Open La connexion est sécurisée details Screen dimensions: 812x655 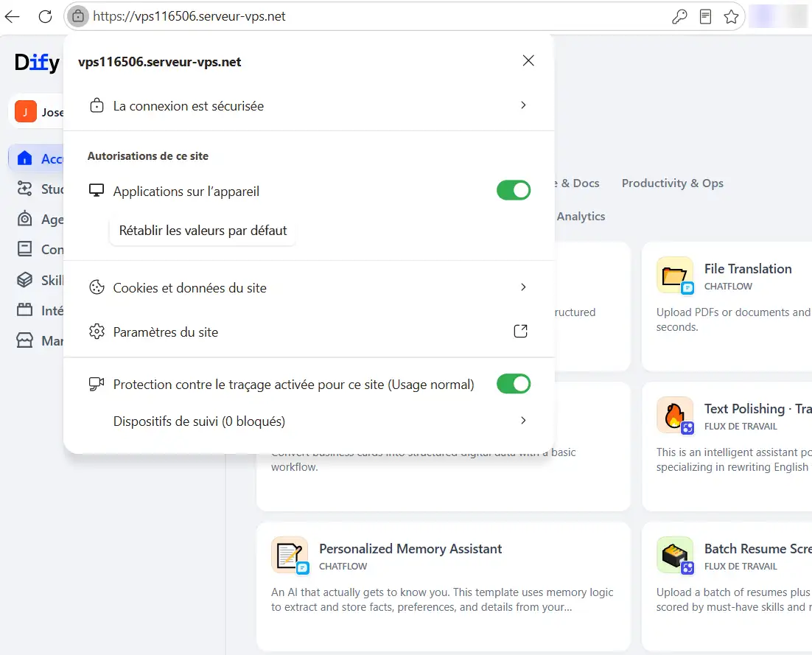[x=309, y=105]
